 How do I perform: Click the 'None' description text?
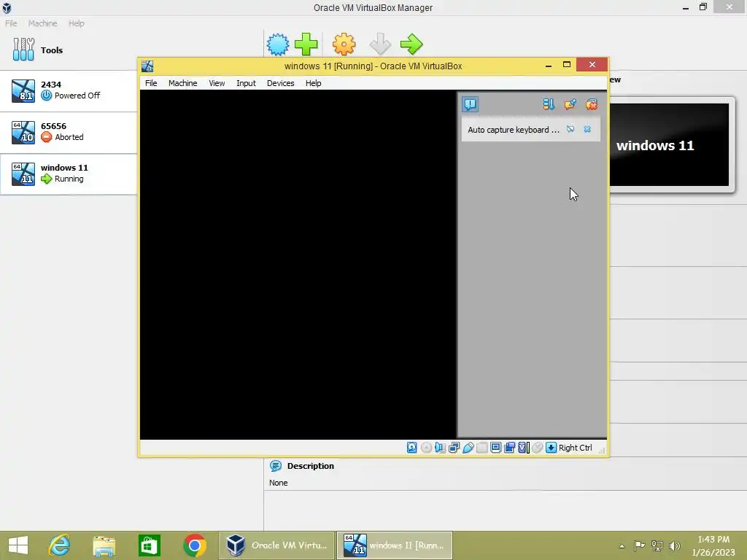(278, 483)
